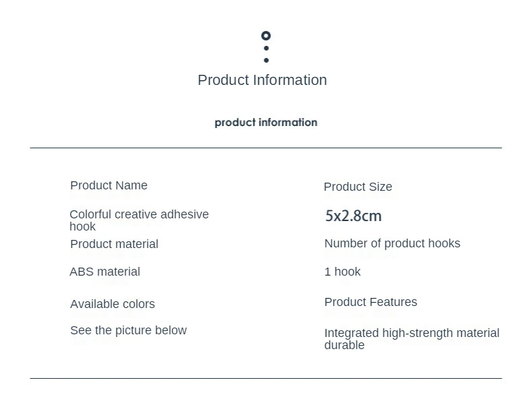Image resolution: width=532 pixels, height=399 pixels.
Task: Click the "Product material" label
Action: point(114,244)
